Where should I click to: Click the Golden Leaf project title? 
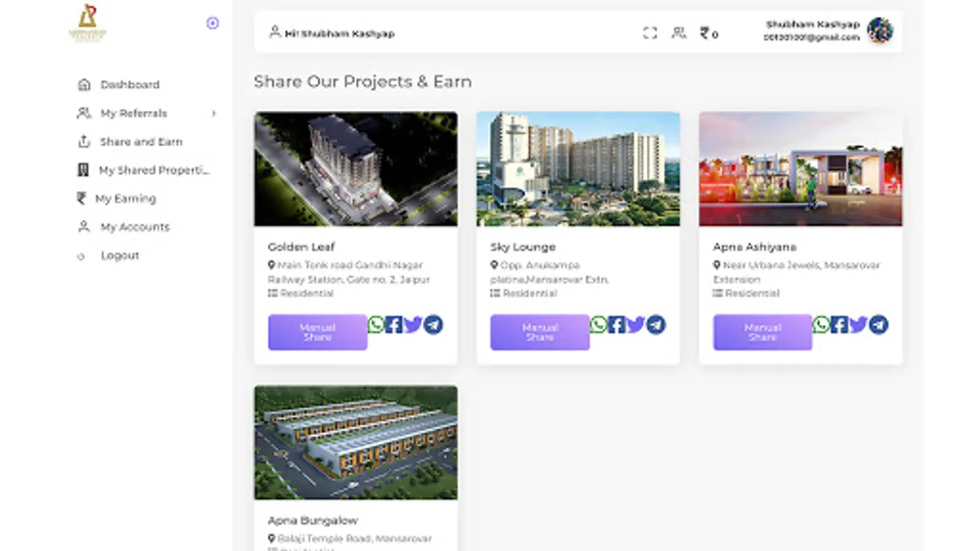click(x=301, y=247)
